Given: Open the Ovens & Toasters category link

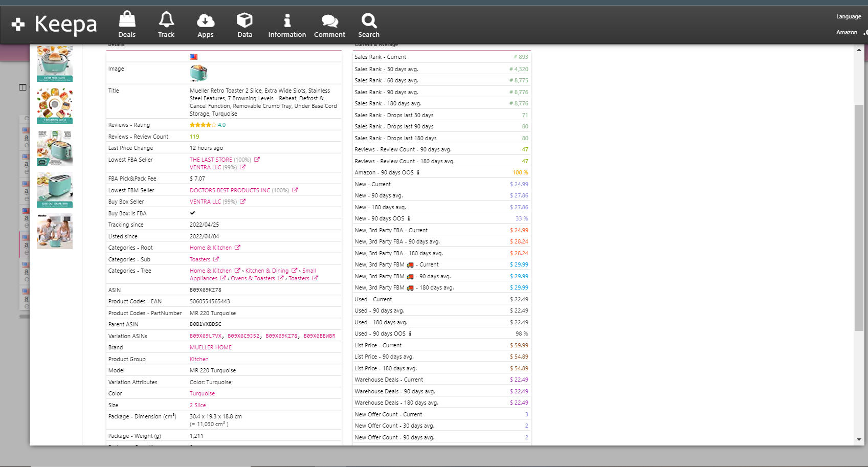Looking at the screenshot, I should [253, 278].
